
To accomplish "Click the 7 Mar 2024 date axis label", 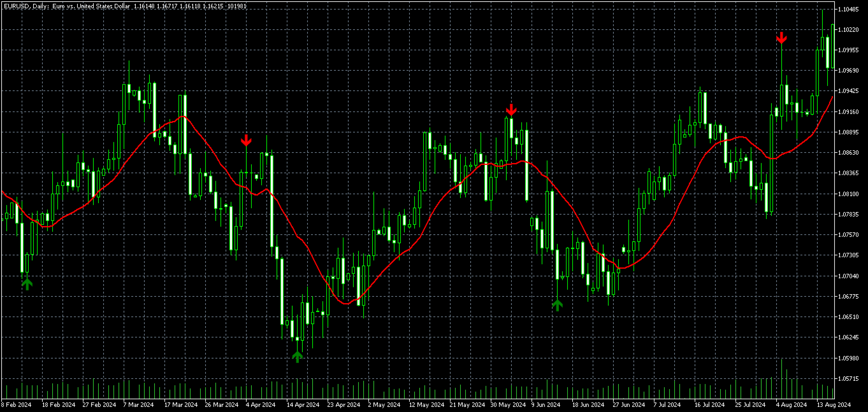I will [x=138, y=404].
